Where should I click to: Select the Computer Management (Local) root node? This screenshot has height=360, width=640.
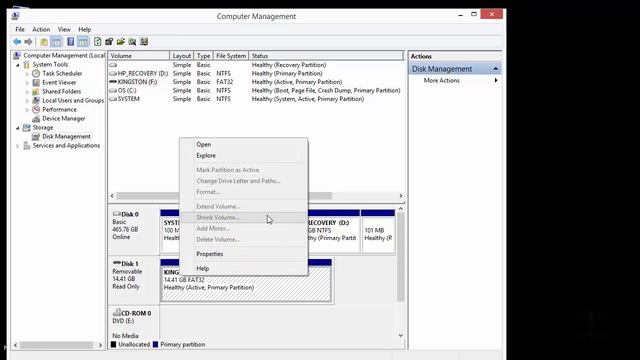[64, 56]
